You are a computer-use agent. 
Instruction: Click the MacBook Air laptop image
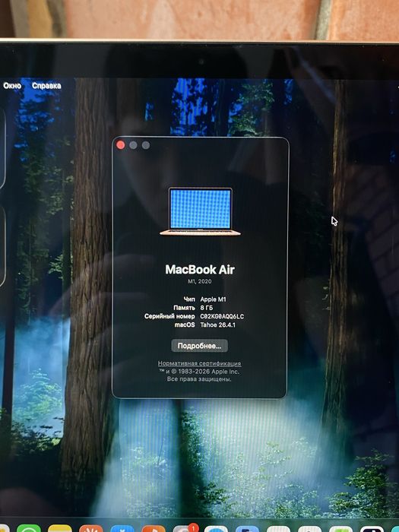(200, 211)
